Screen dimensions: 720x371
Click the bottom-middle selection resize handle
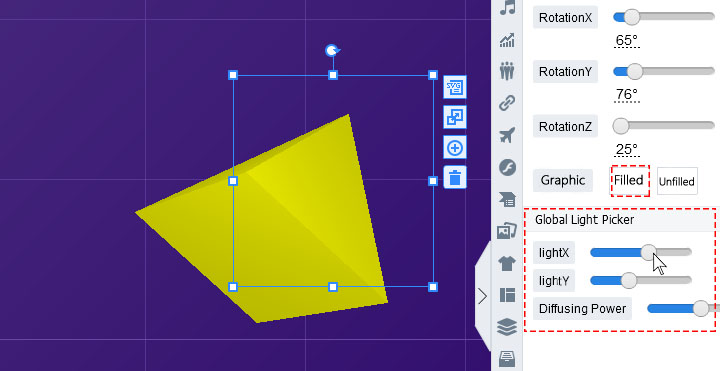pos(333,287)
